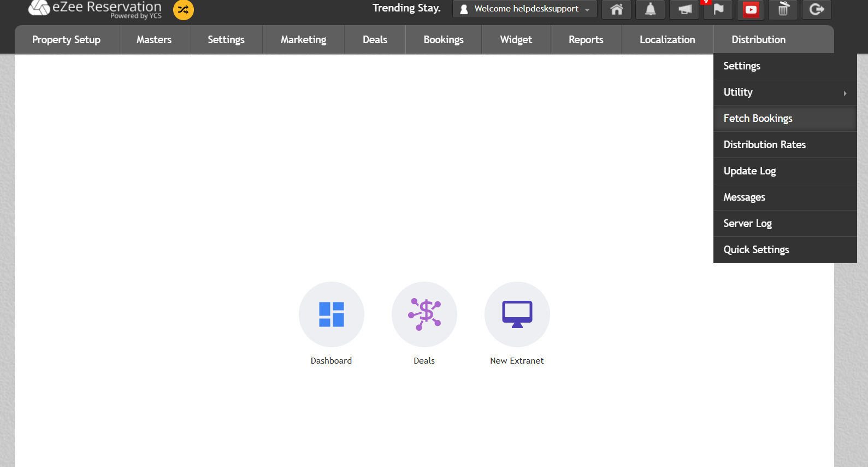Screen dimensions: 868x467
Task: Open Server Log menu entry
Action: (785, 224)
